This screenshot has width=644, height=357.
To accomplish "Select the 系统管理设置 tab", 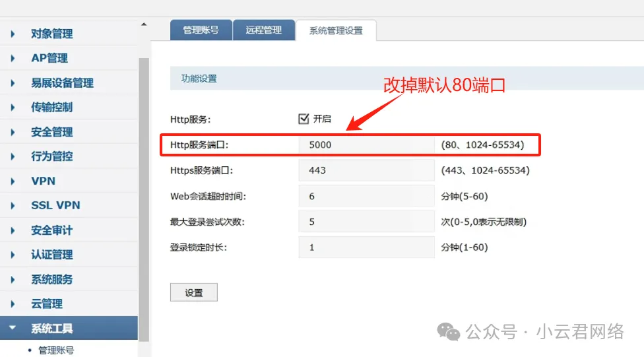I will tap(336, 31).
